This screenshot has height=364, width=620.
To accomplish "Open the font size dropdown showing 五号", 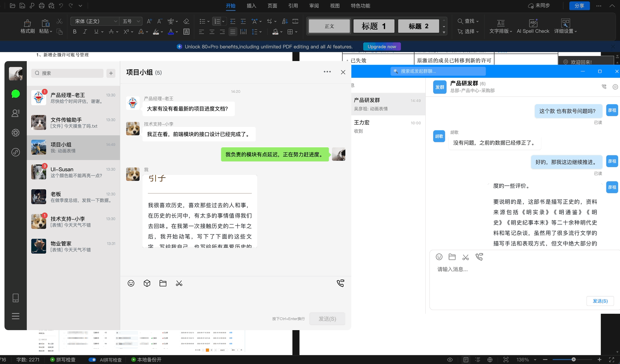I will coord(131,21).
